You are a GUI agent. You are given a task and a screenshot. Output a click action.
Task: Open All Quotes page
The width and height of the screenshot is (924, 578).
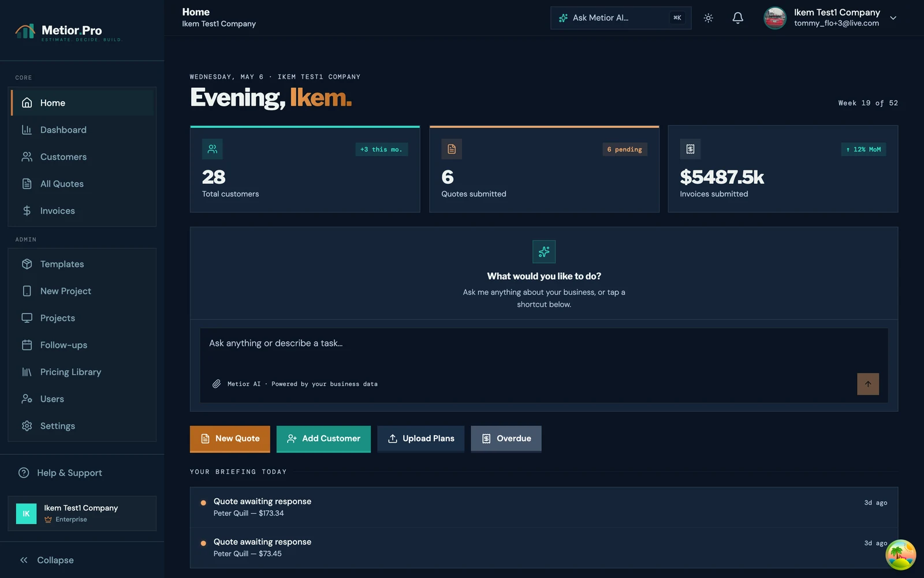pyautogui.click(x=83, y=184)
